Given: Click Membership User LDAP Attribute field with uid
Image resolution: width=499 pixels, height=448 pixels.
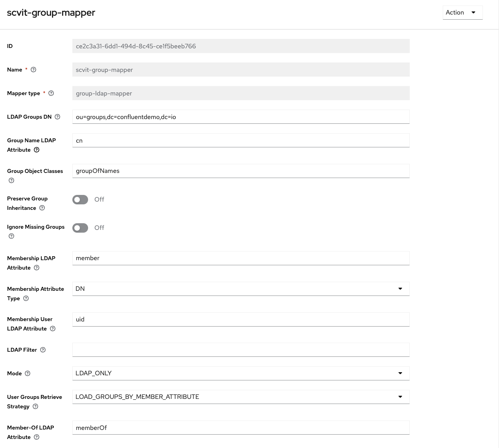Looking at the screenshot, I should click(241, 319).
